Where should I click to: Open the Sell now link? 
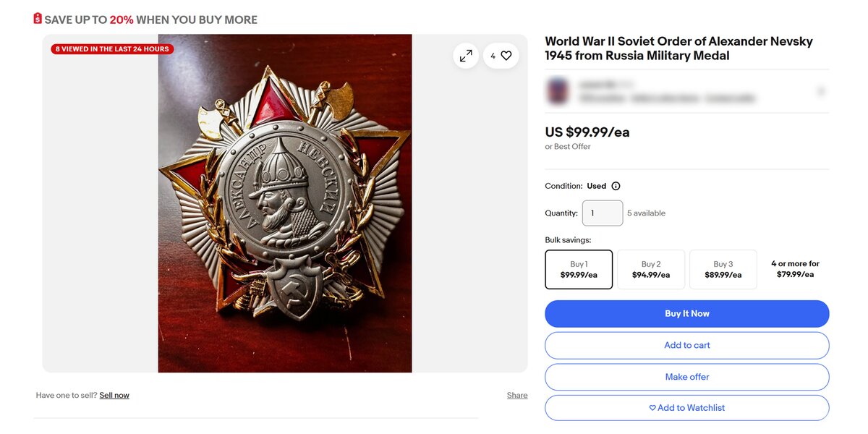(x=114, y=396)
